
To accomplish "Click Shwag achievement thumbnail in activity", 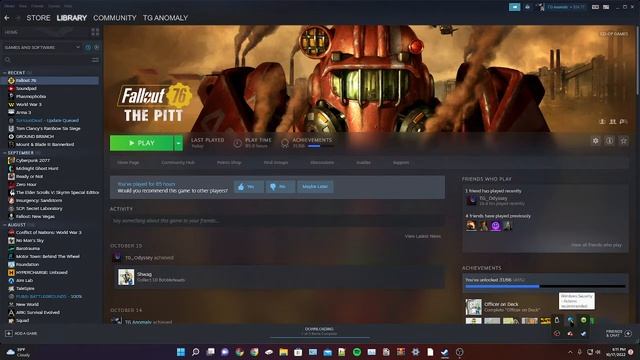I will coord(126,277).
